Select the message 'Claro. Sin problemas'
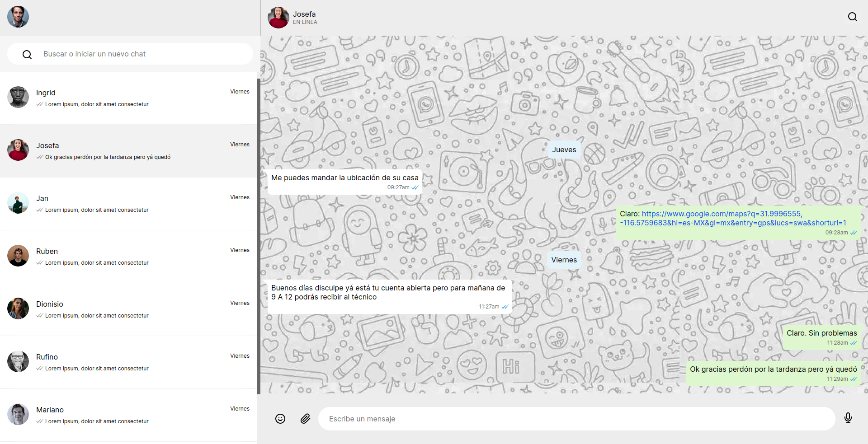Screen dimensions: 868x444 822,332
